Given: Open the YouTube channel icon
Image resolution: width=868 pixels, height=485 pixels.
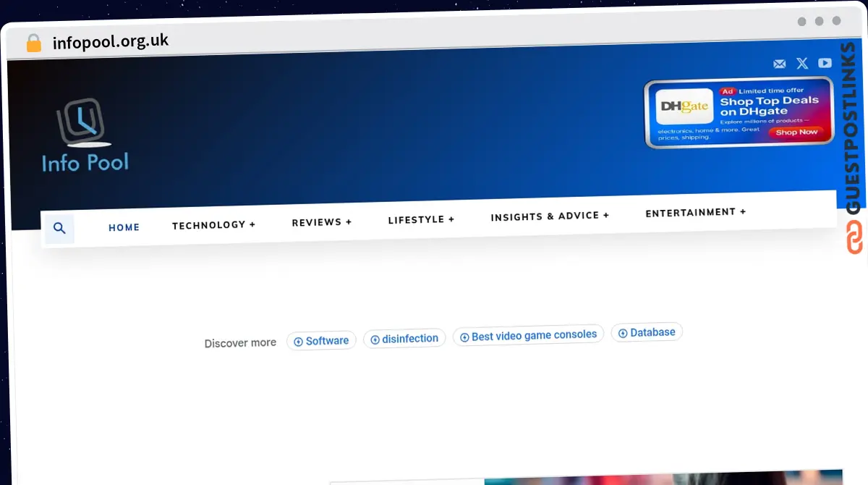Looking at the screenshot, I should (825, 63).
